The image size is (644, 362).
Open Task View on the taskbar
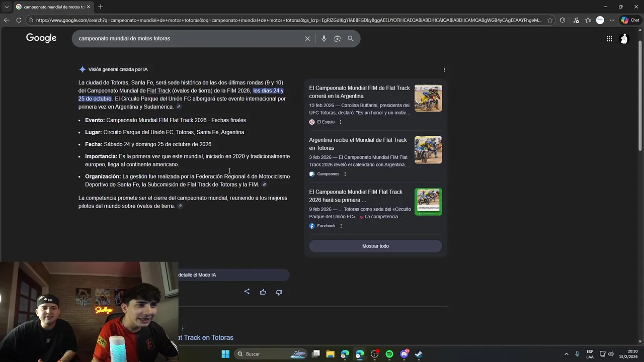pyautogui.click(x=316, y=354)
